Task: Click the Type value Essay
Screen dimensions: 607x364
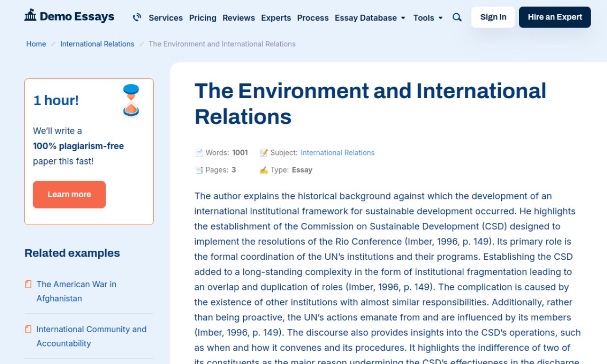Action: 302,170
